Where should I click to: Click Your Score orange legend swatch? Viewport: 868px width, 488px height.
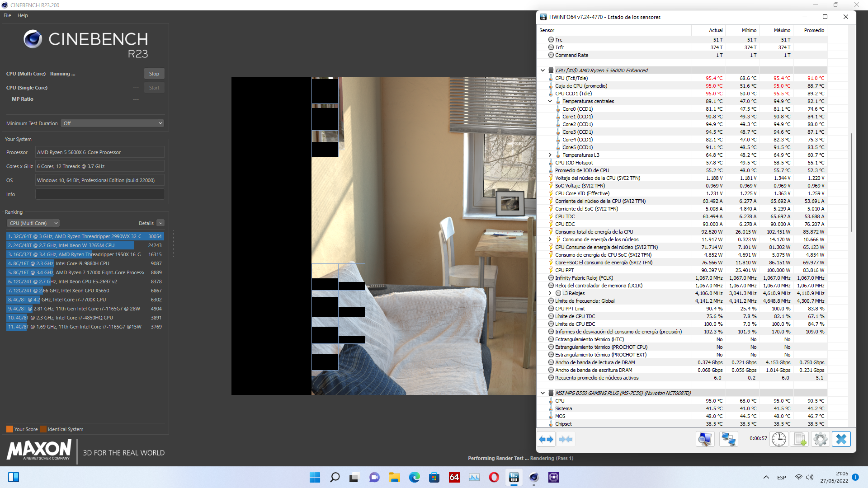9,429
